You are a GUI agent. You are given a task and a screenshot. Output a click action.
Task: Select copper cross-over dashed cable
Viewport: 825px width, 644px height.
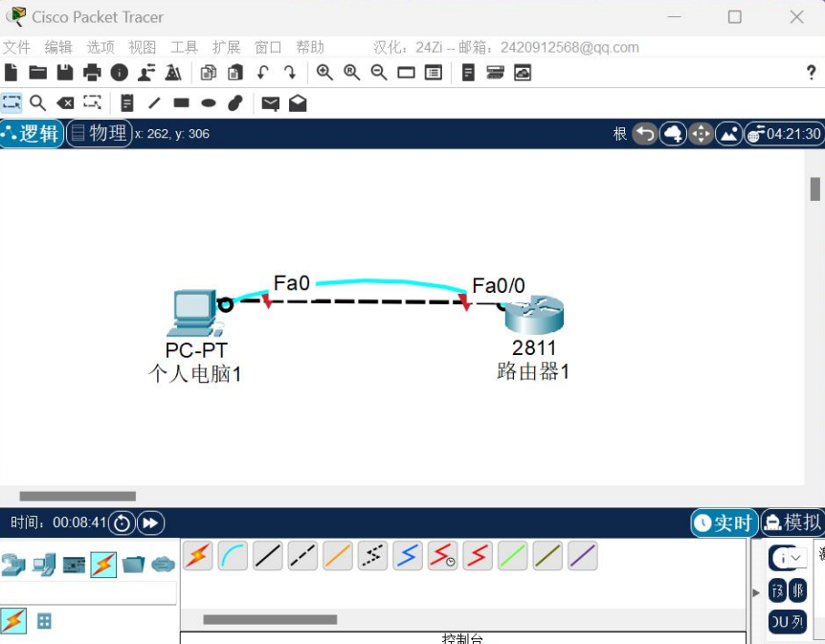302,556
